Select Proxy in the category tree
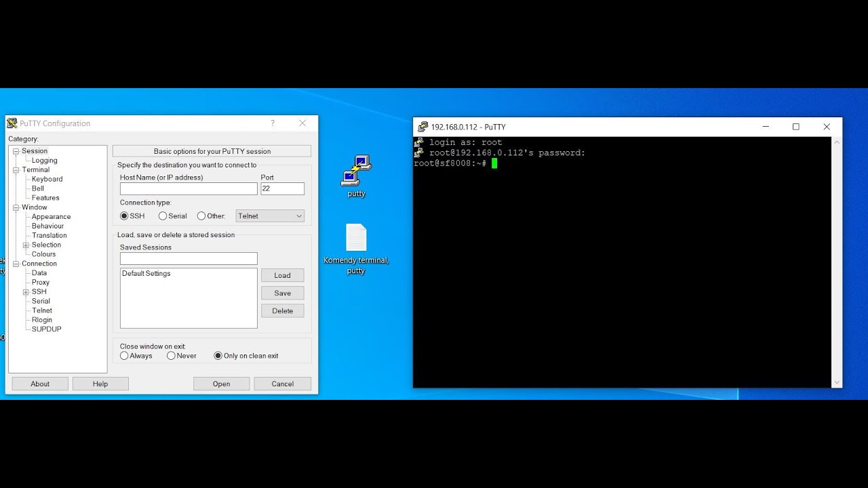868x488 pixels. [41, 283]
